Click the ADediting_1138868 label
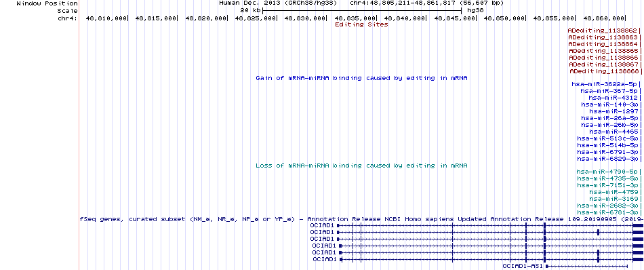 603,71
